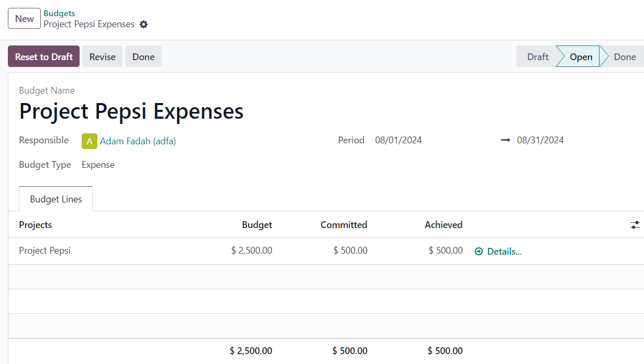
Task: Go back via the Budgets breadcrumb link
Action: pos(59,14)
